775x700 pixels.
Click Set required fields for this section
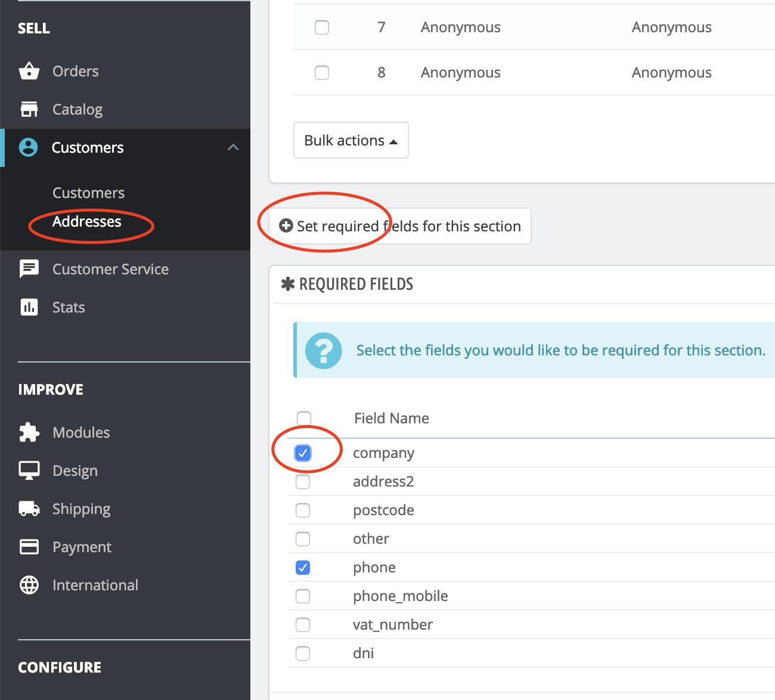click(x=400, y=226)
